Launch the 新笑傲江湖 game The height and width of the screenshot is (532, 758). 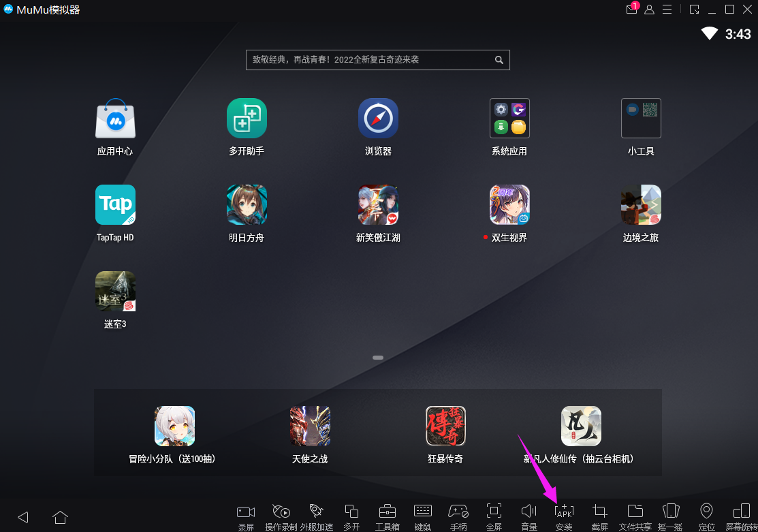click(378, 204)
